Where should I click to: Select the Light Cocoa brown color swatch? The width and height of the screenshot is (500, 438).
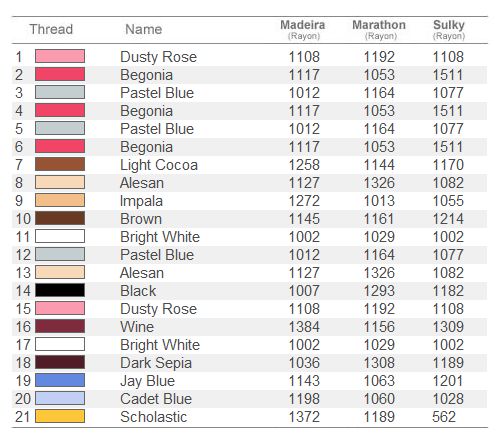[x=60, y=164]
